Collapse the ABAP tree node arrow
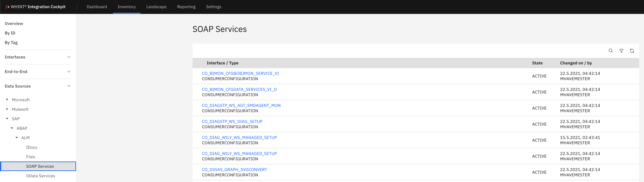The width and height of the screenshot is (644, 182). (x=12, y=128)
